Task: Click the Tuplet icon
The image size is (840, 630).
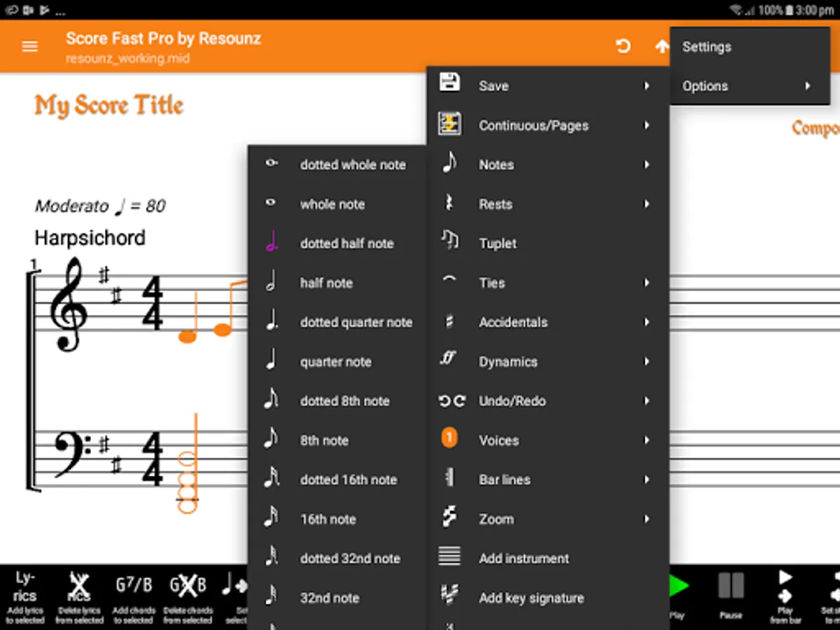Action: point(449,241)
